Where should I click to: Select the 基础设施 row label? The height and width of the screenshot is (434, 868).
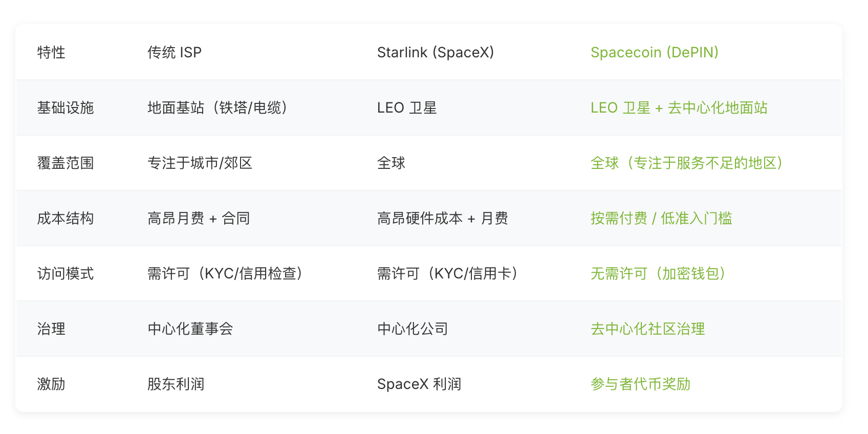(66, 107)
